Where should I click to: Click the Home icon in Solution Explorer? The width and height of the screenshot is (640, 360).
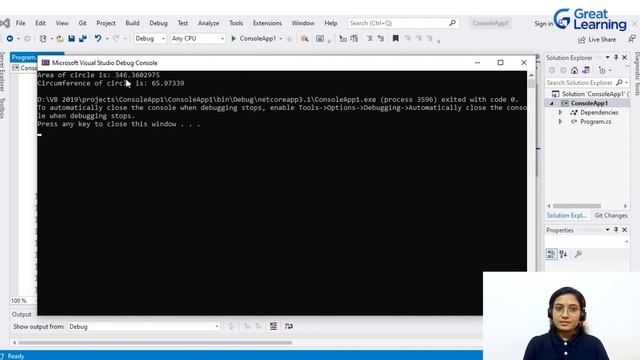click(574, 70)
